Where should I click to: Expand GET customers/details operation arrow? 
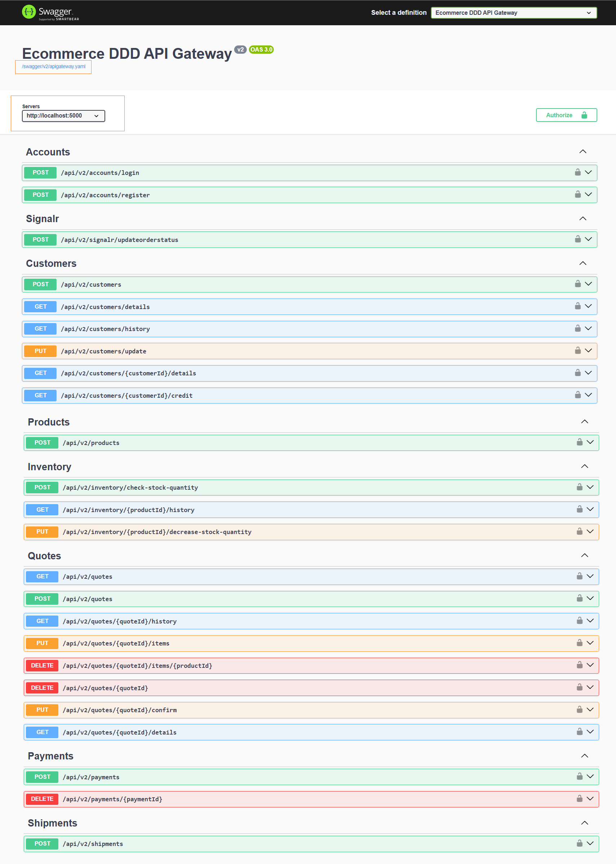[588, 307]
